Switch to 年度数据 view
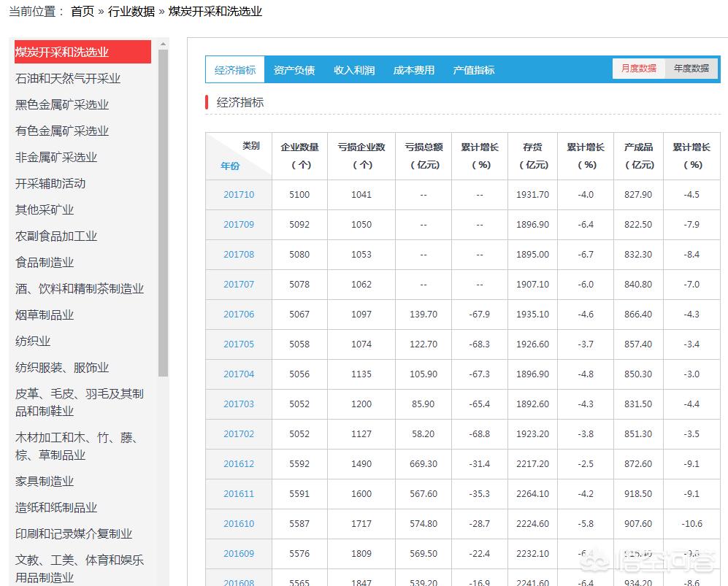The width and height of the screenshot is (728, 586). tap(691, 69)
